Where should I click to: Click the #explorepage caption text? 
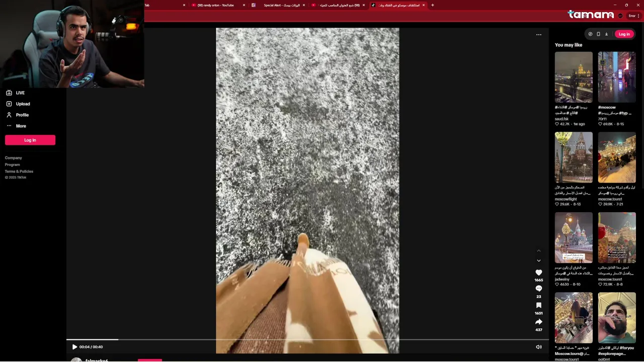click(x=612, y=354)
